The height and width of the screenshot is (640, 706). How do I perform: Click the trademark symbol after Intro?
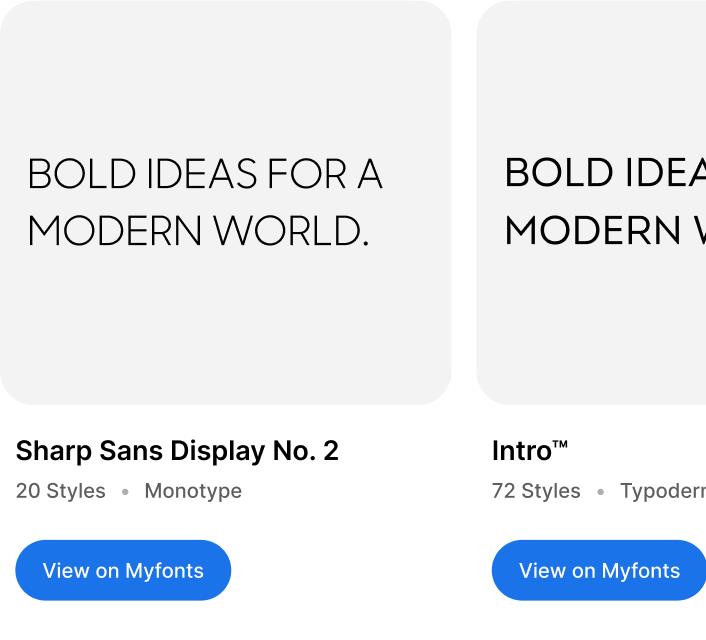point(560,444)
